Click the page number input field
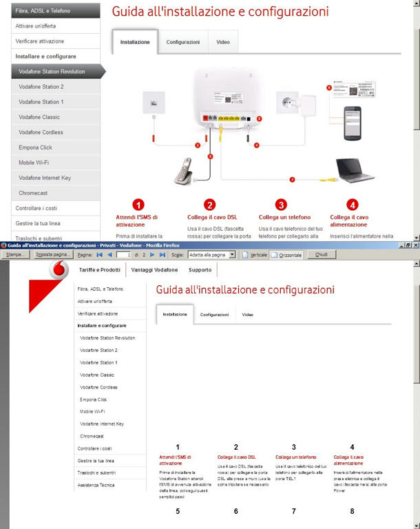The height and width of the screenshot is (529, 420). point(123,255)
